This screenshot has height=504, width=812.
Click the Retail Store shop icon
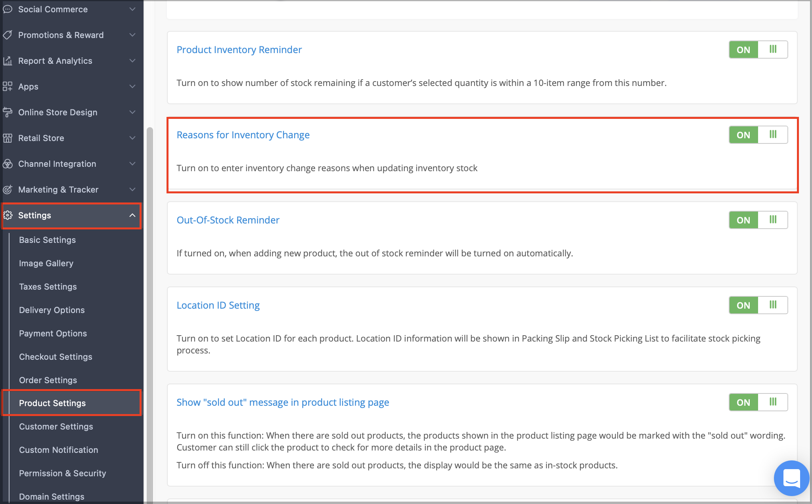[x=7, y=138]
